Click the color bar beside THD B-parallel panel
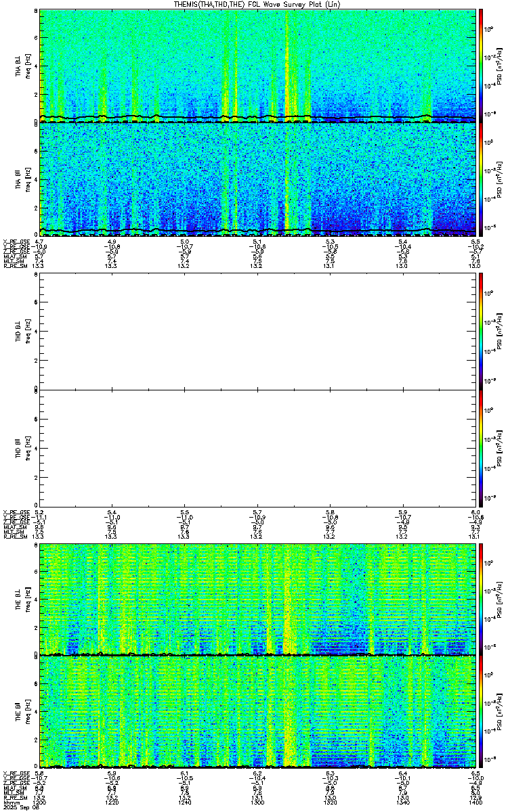508x812 pixels. 481,448
